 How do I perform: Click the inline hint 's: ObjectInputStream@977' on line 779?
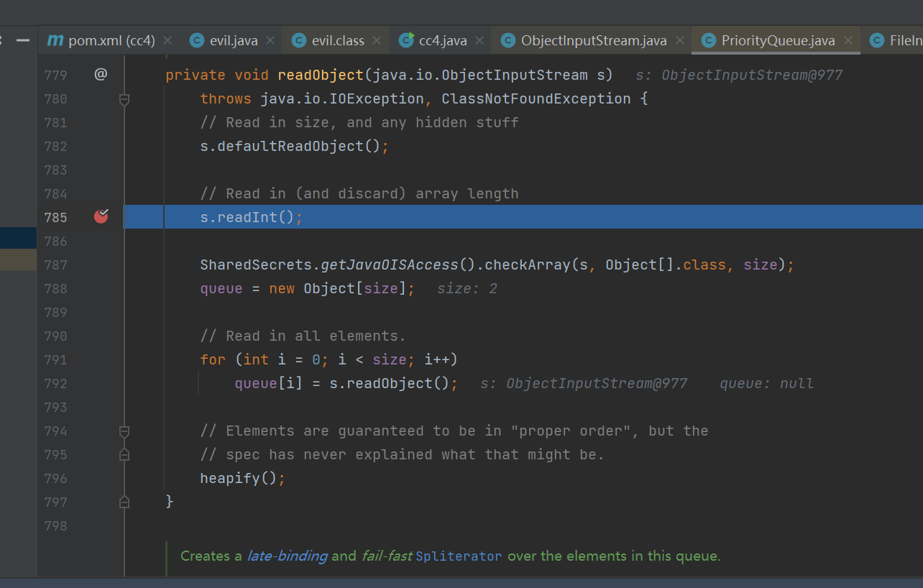(x=739, y=75)
